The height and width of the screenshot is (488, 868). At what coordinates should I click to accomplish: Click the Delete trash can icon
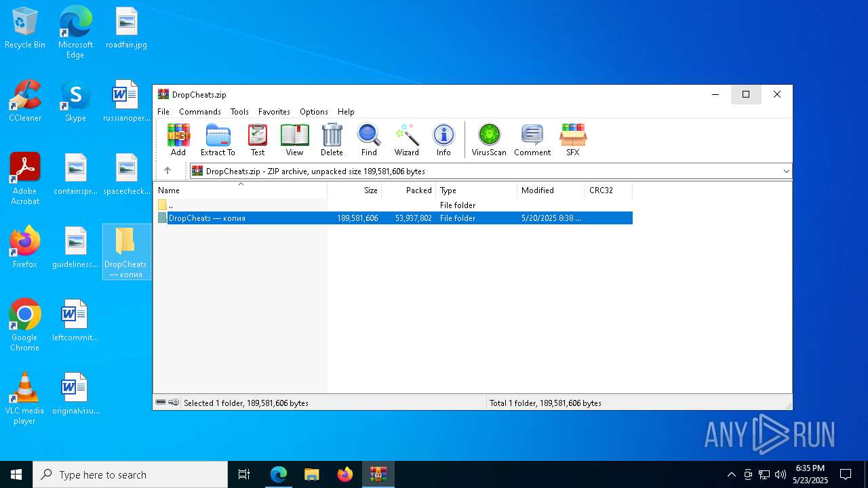(x=332, y=140)
